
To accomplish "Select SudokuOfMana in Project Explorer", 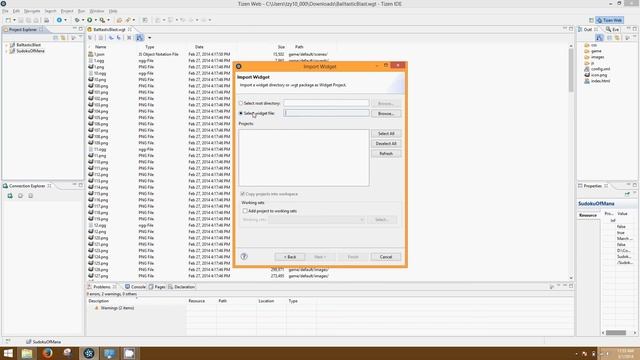I will coord(30,51).
